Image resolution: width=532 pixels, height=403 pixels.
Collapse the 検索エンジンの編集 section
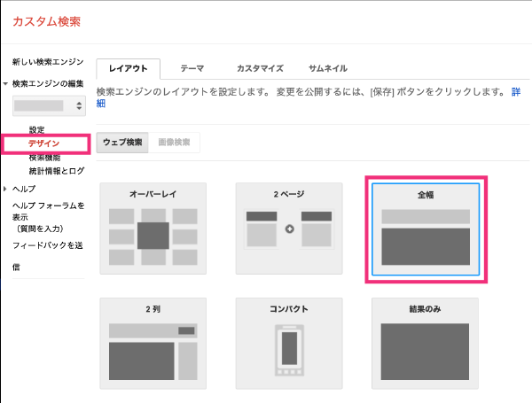(x=5, y=84)
